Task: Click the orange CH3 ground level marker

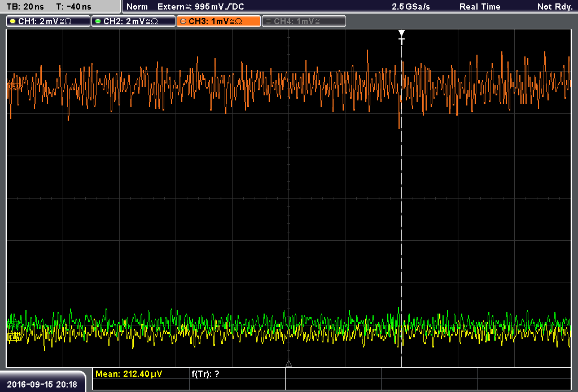Action: 14,87
